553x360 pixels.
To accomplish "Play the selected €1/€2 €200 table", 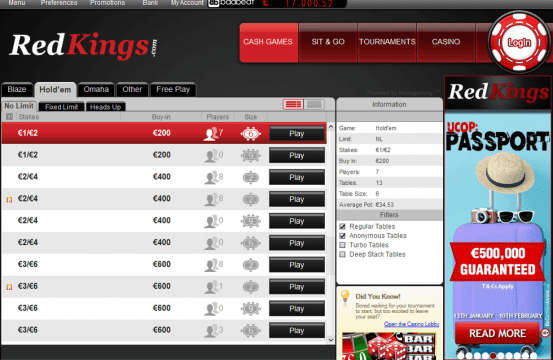I will [x=297, y=134].
